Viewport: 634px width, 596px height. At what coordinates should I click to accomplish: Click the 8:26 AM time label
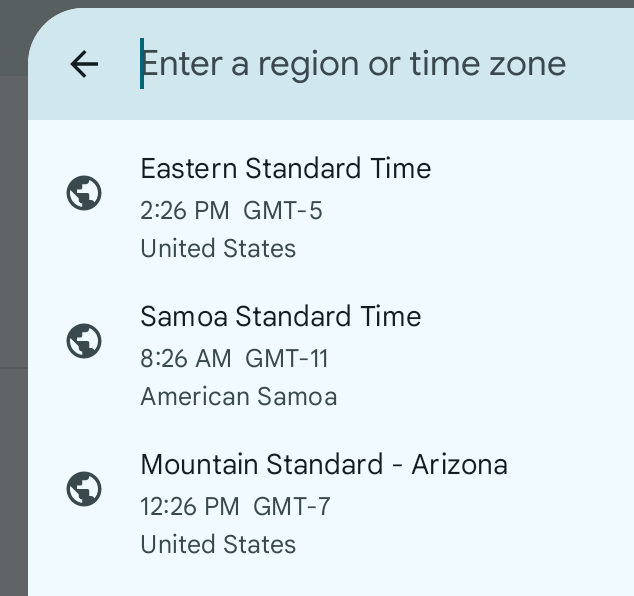click(186, 359)
